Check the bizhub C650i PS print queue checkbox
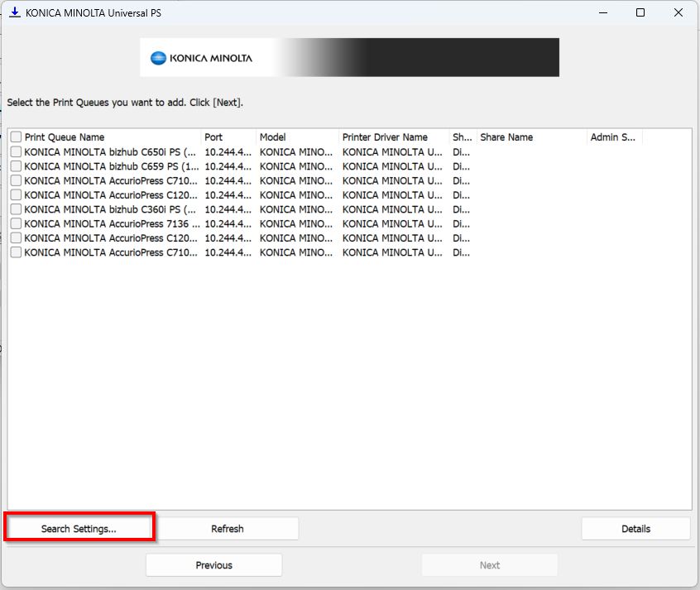 point(16,152)
